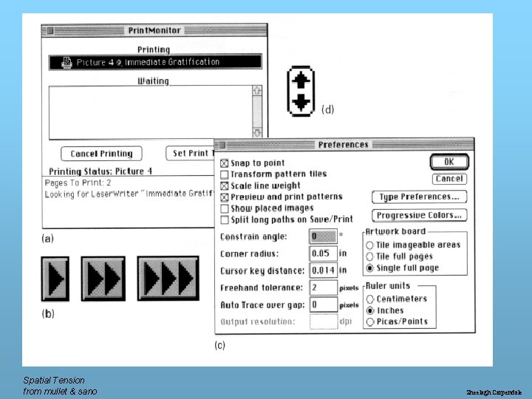Enable Show placed images checkbox

[225, 208]
